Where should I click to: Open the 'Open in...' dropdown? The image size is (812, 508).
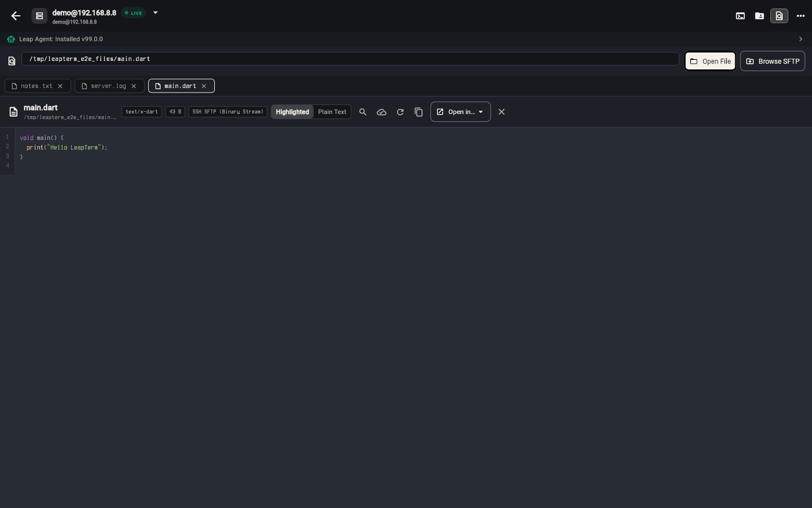(x=460, y=112)
